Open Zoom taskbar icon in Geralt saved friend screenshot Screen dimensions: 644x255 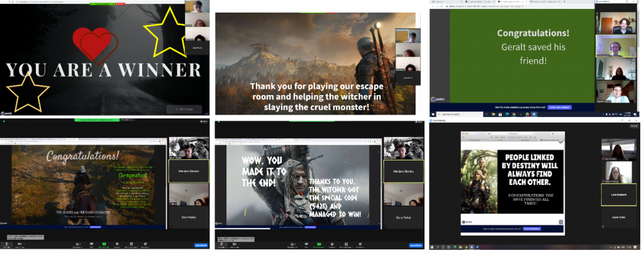[533, 115]
